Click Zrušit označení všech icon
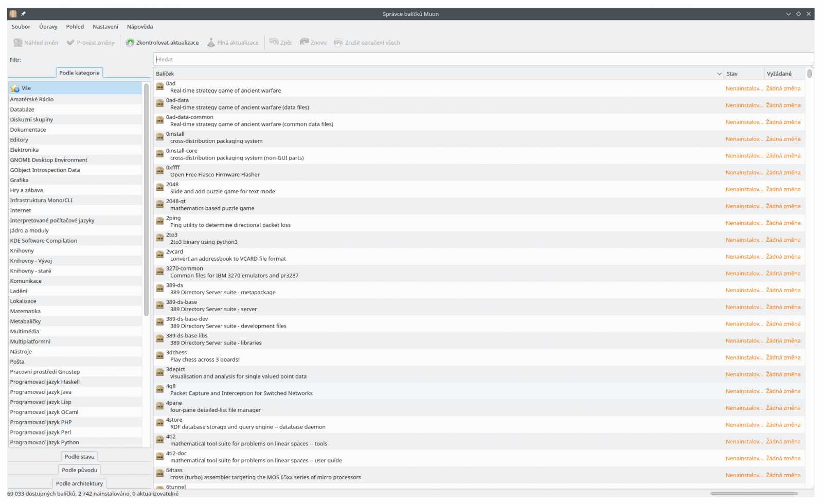 pyautogui.click(x=338, y=43)
